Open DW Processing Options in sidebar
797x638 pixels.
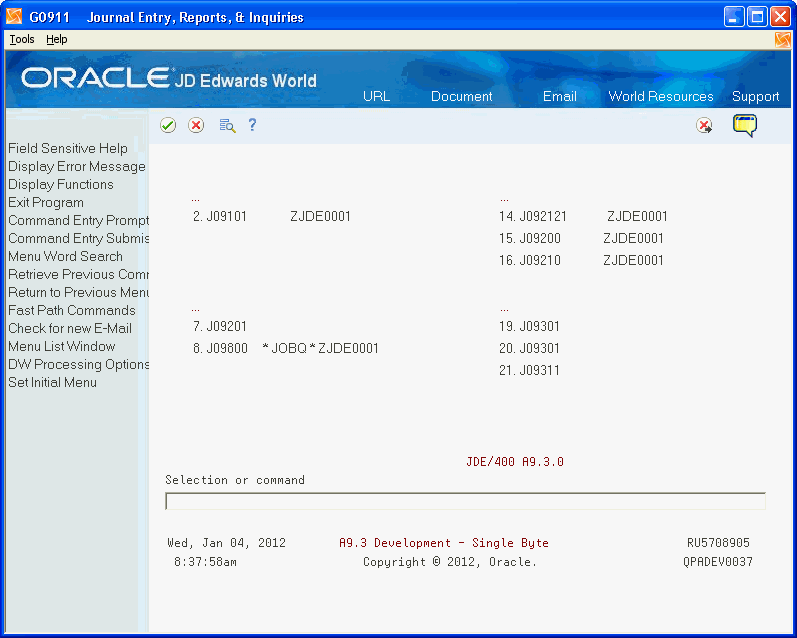coord(78,364)
